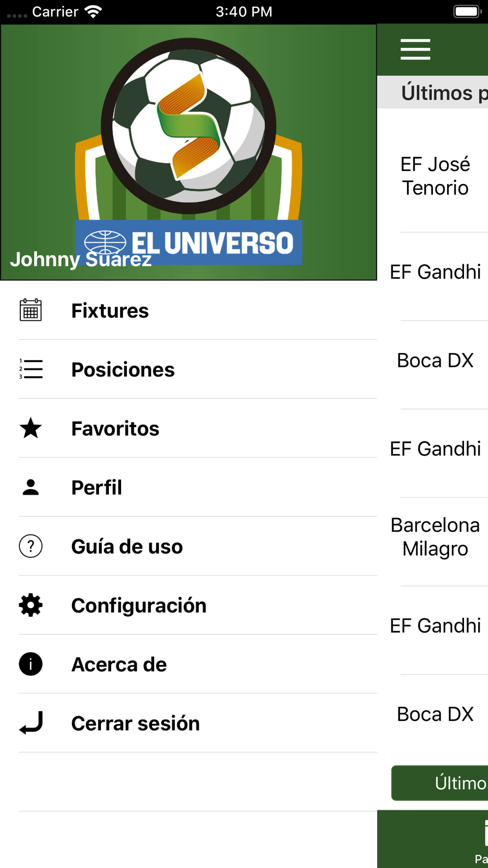Select Posiciones from the side menu
This screenshot has width=488, height=868.
point(123,370)
